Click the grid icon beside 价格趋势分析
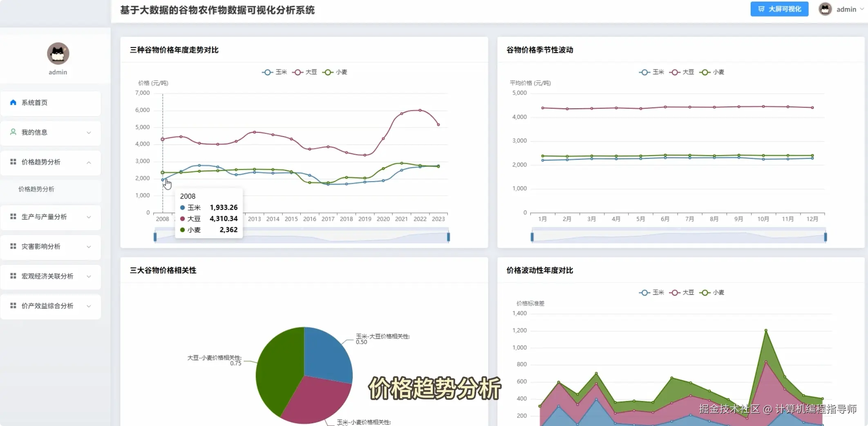The width and height of the screenshot is (868, 426). pyautogui.click(x=13, y=161)
